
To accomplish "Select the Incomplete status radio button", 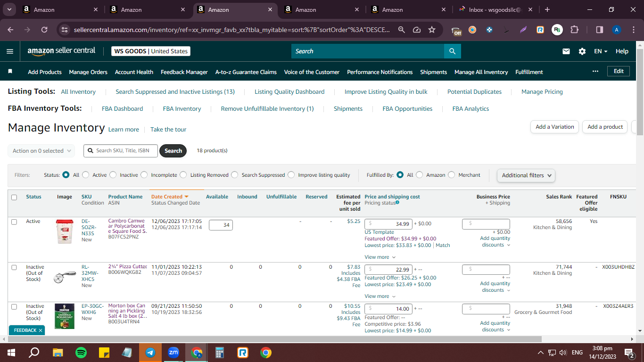I will [144, 175].
